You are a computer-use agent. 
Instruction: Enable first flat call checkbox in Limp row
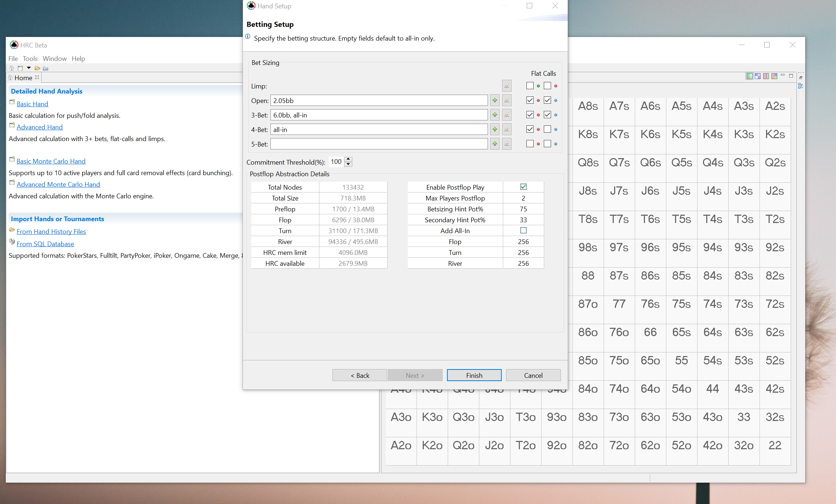click(530, 86)
